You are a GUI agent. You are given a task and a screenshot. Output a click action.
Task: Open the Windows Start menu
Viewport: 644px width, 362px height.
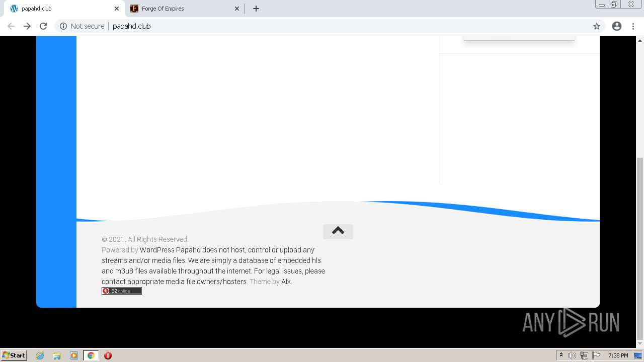pyautogui.click(x=14, y=355)
